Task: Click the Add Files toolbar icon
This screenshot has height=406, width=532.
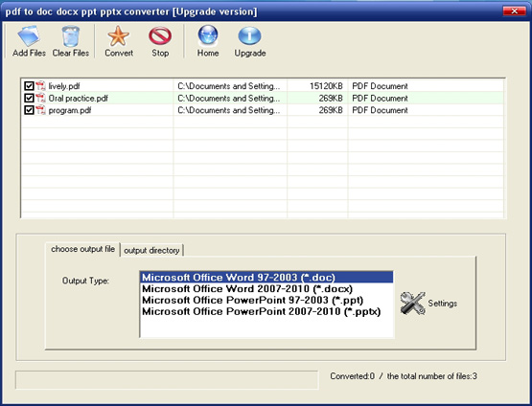Action: [x=29, y=36]
